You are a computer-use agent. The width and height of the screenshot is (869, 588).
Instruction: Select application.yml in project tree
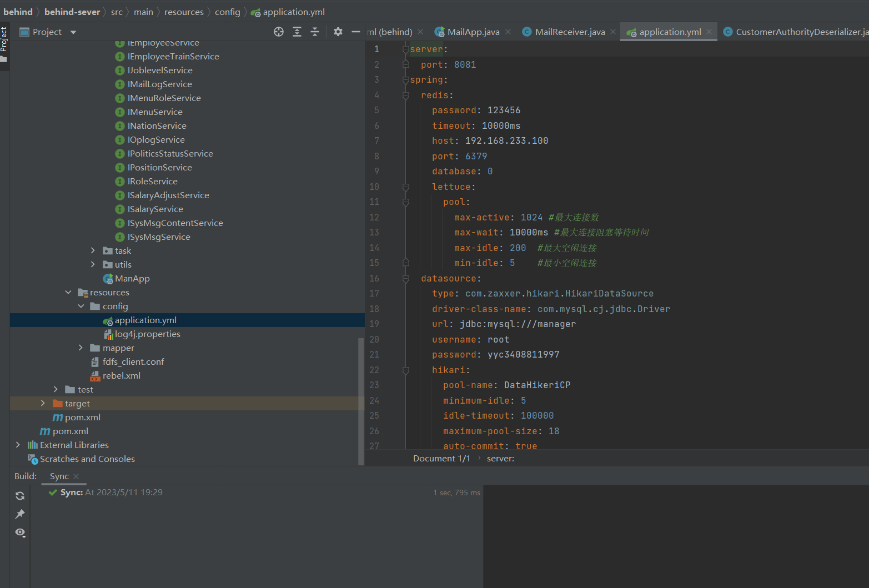140,320
